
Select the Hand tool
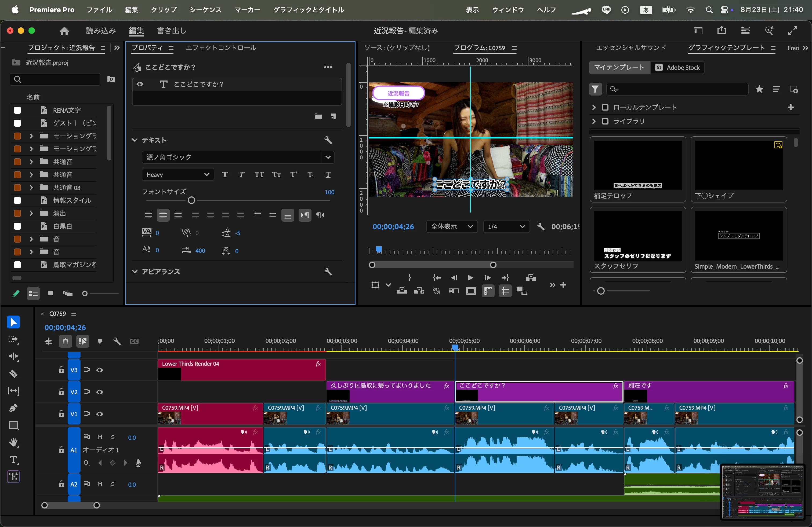point(13,442)
